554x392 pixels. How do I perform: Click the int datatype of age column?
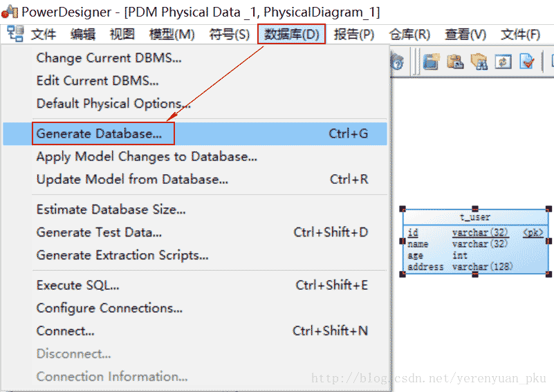(x=460, y=255)
